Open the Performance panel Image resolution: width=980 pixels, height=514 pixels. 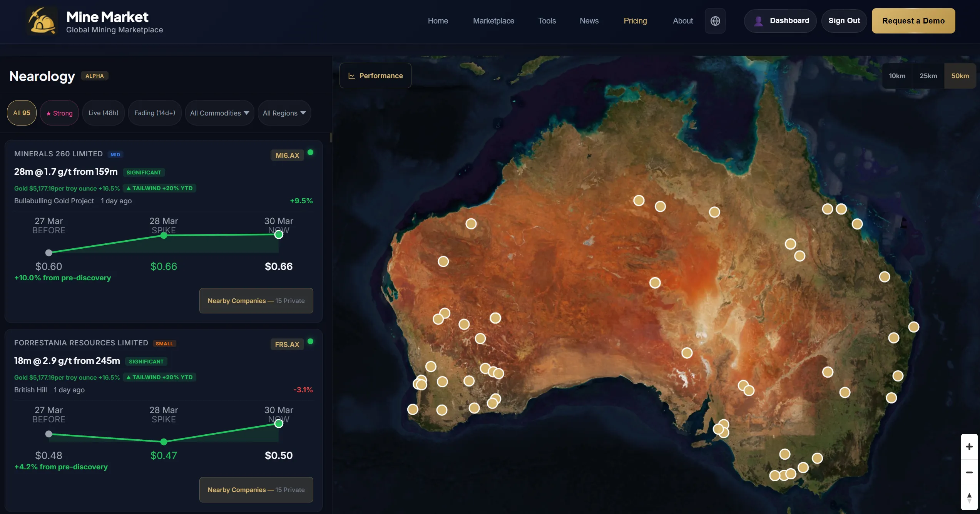[375, 76]
